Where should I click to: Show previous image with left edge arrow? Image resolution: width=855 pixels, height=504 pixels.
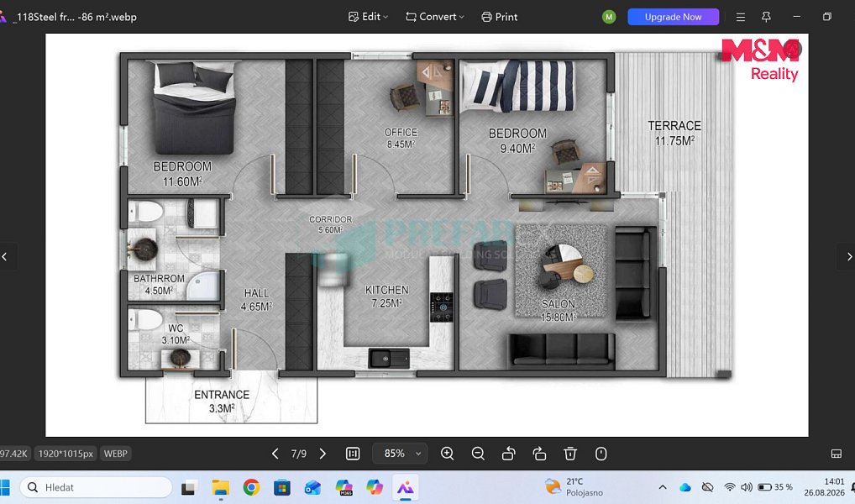point(5,256)
